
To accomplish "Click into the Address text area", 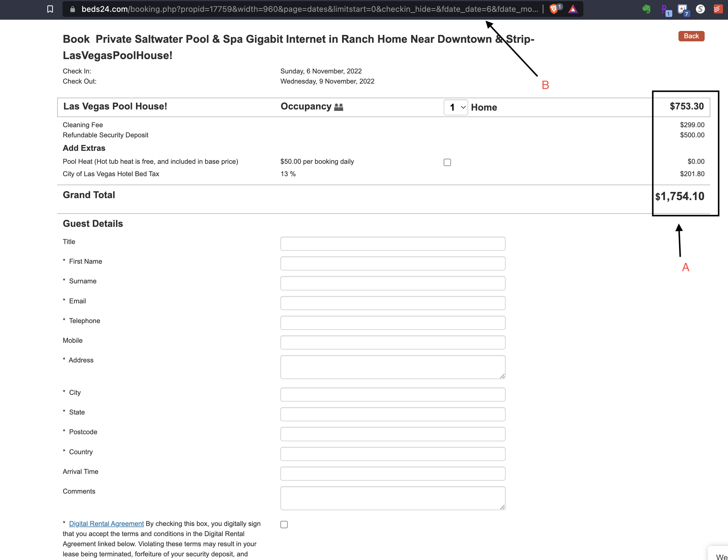I will pyautogui.click(x=392, y=367).
